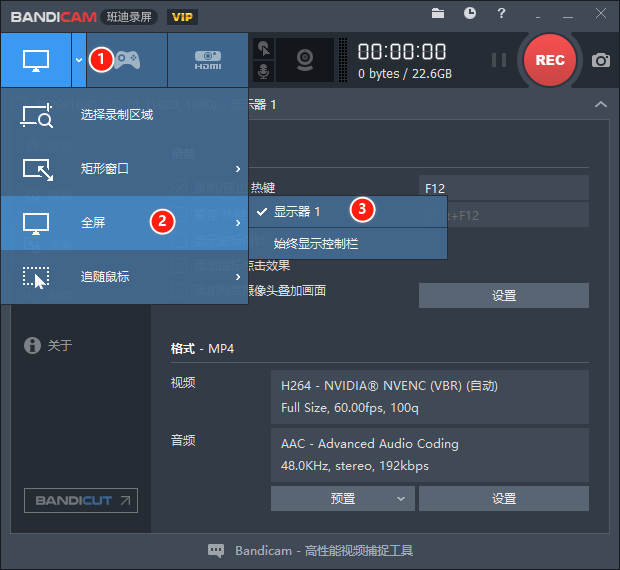The image size is (620, 570).
Task: Start recording with the red REC button
Action: pos(550,60)
